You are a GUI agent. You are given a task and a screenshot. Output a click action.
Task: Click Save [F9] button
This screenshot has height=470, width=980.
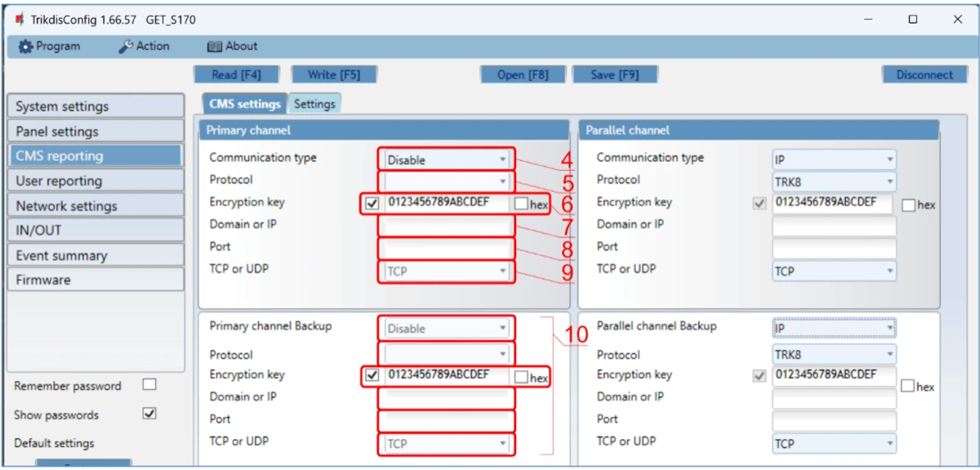(x=615, y=74)
